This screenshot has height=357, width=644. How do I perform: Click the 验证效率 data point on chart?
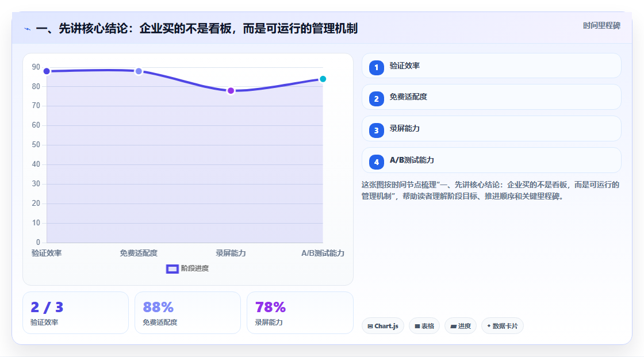[x=47, y=71]
